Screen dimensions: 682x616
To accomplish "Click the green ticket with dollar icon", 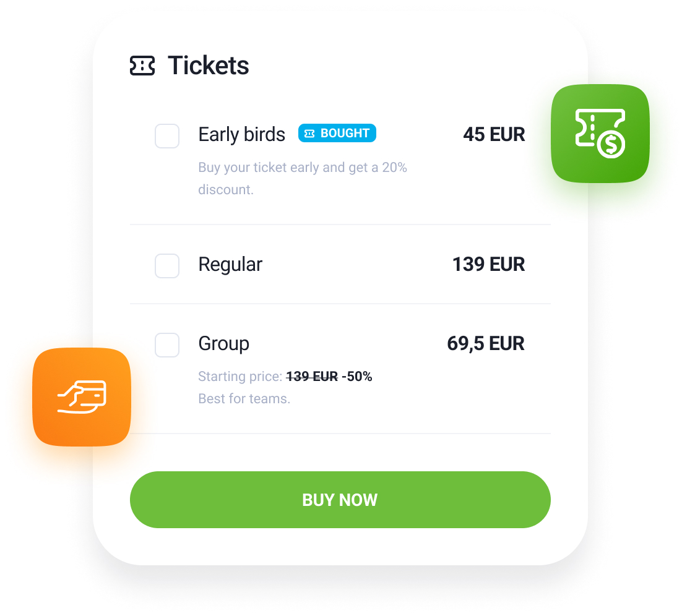I will [600, 134].
